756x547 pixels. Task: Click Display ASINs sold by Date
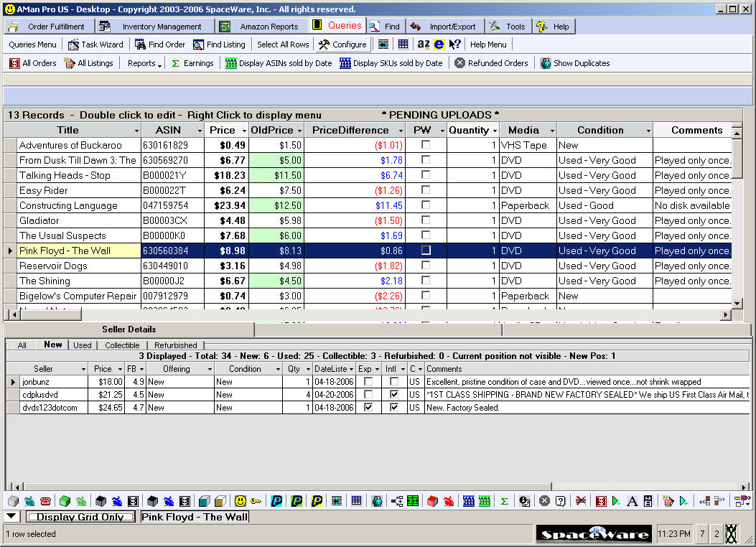[x=278, y=63]
